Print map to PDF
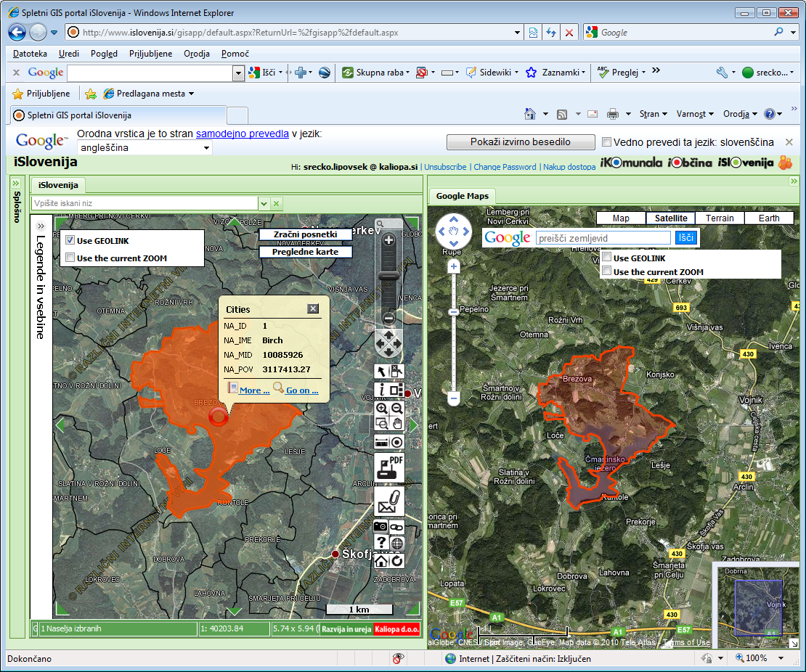806x672 pixels. pos(389,467)
